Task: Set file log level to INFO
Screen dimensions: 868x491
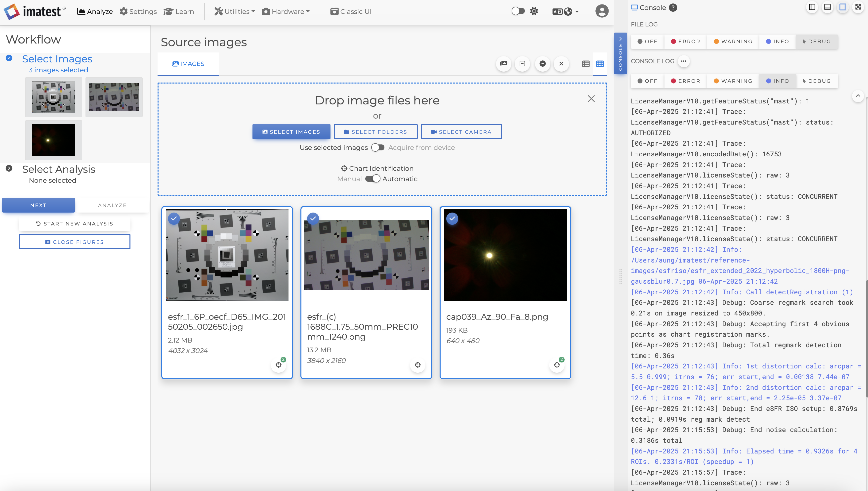Action: tap(777, 42)
